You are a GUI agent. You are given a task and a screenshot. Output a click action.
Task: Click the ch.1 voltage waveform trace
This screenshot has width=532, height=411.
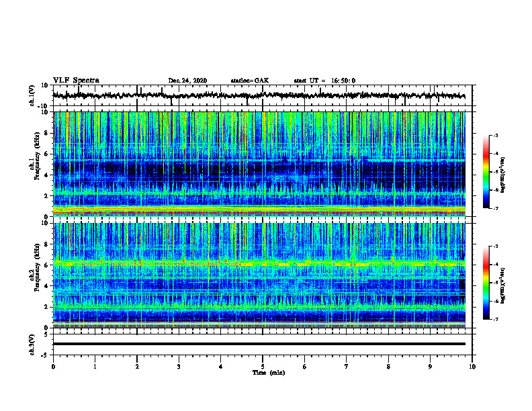[259, 95]
